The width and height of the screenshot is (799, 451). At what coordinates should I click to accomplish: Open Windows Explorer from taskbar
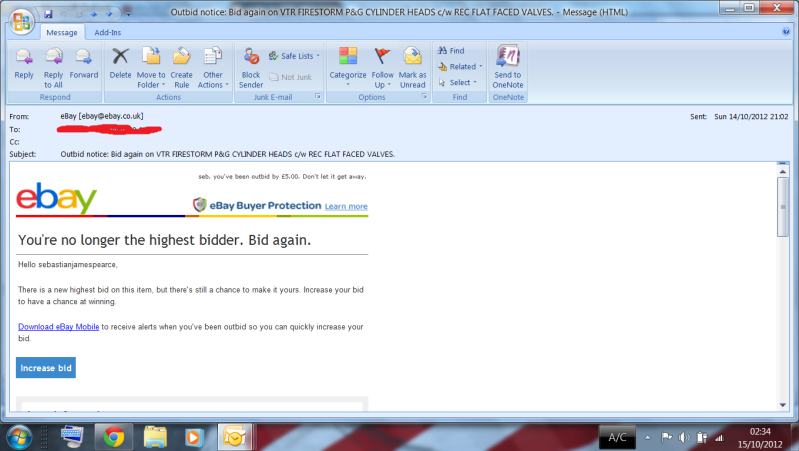click(x=155, y=437)
